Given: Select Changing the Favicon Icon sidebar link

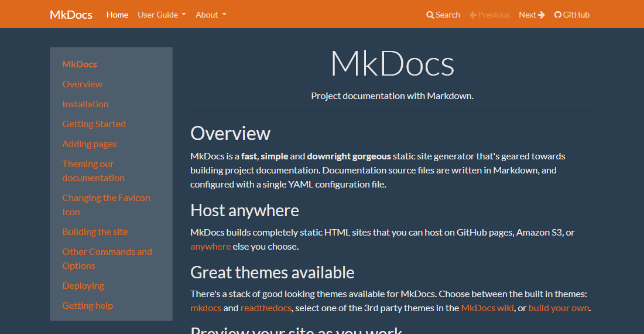Looking at the screenshot, I should [x=106, y=205].
